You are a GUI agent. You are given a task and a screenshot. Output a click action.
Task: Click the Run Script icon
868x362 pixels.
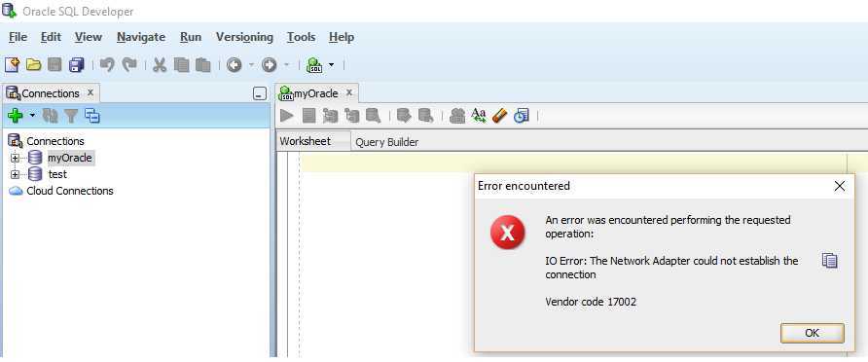pyautogui.click(x=308, y=115)
